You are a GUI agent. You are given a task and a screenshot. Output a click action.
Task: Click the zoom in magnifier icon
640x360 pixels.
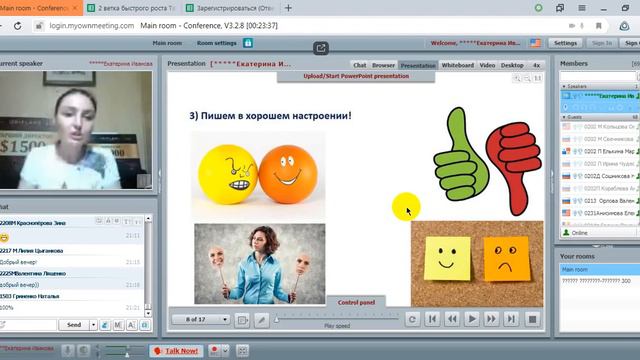pos(517,78)
